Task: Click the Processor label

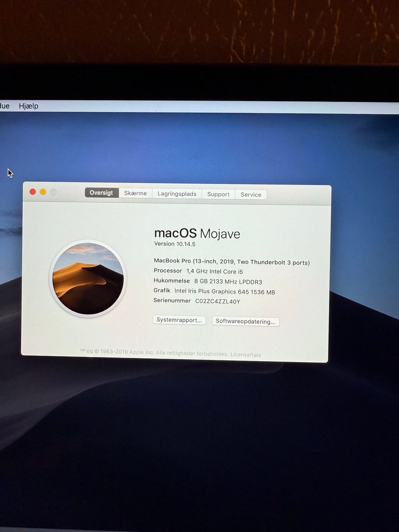Action: (168, 271)
